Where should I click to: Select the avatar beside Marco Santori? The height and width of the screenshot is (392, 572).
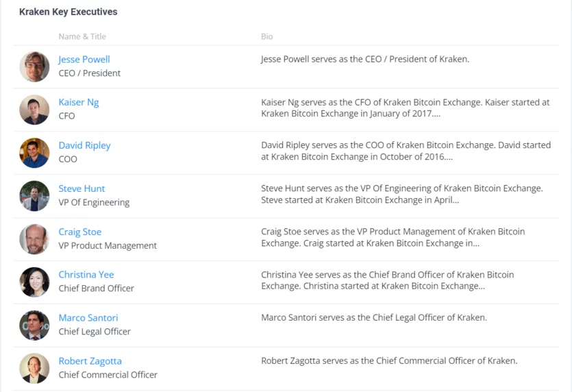click(x=34, y=325)
